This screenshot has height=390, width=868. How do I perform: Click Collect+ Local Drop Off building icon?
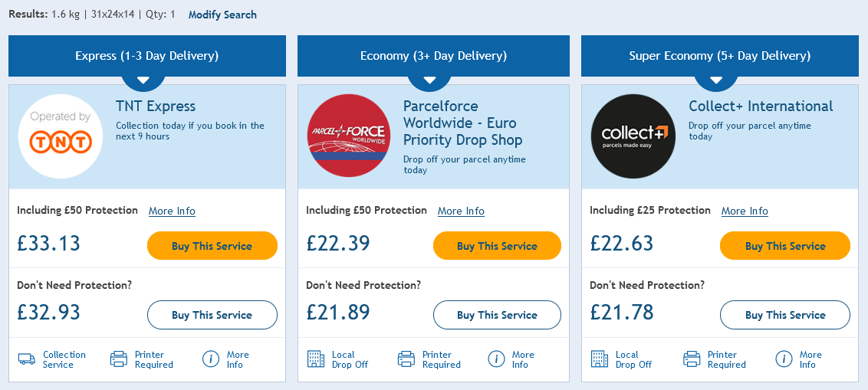[x=600, y=359]
